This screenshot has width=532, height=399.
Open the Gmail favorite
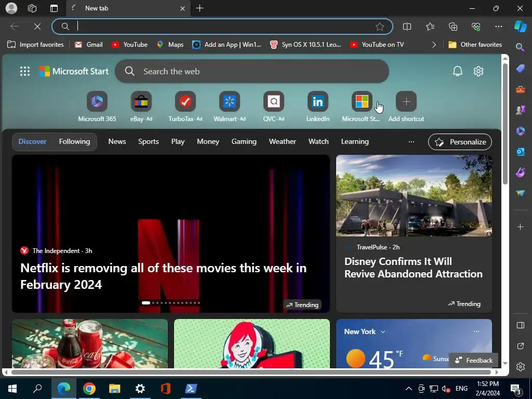coord(88,45)
